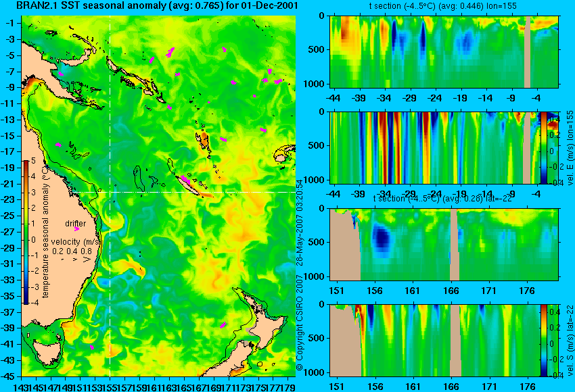The image size is (575, 392).
Task: Click the vel. E color bar
Action: coord(544,147)
